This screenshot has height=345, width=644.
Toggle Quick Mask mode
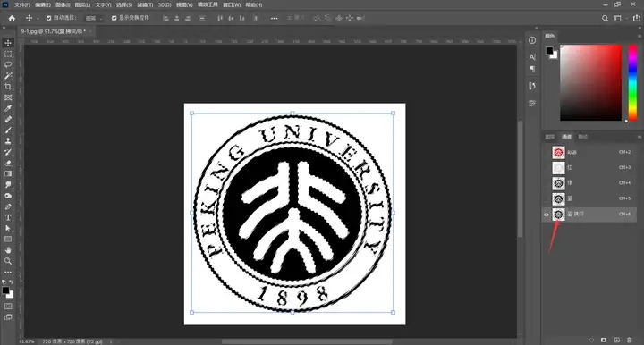8,306
